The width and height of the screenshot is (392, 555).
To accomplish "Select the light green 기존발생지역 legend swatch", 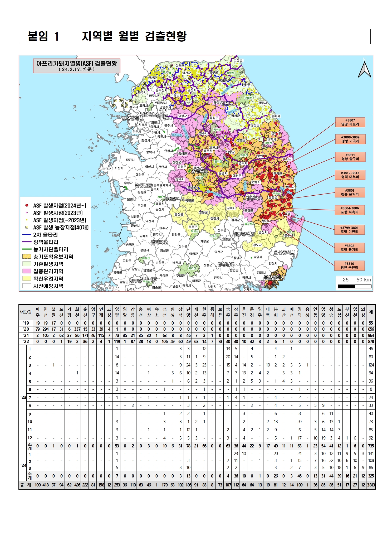I will (27, 264).
